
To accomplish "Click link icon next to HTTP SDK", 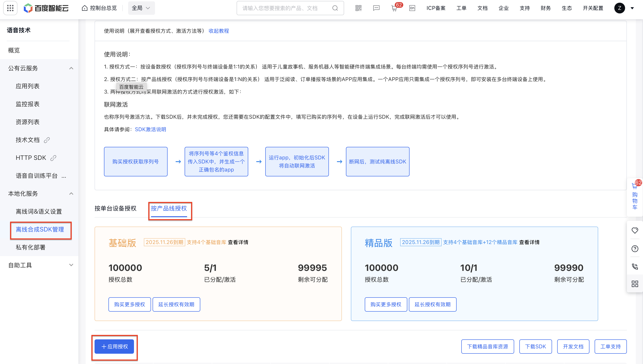I will coord(53,158).
